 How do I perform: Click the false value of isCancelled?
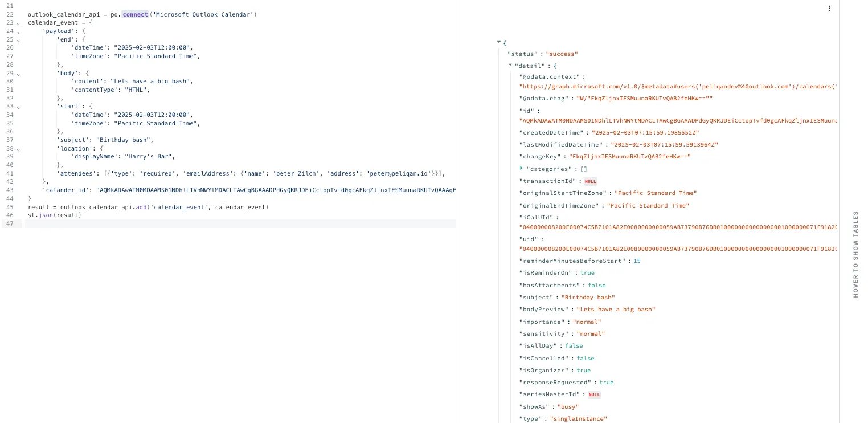[x=585, y=359]
